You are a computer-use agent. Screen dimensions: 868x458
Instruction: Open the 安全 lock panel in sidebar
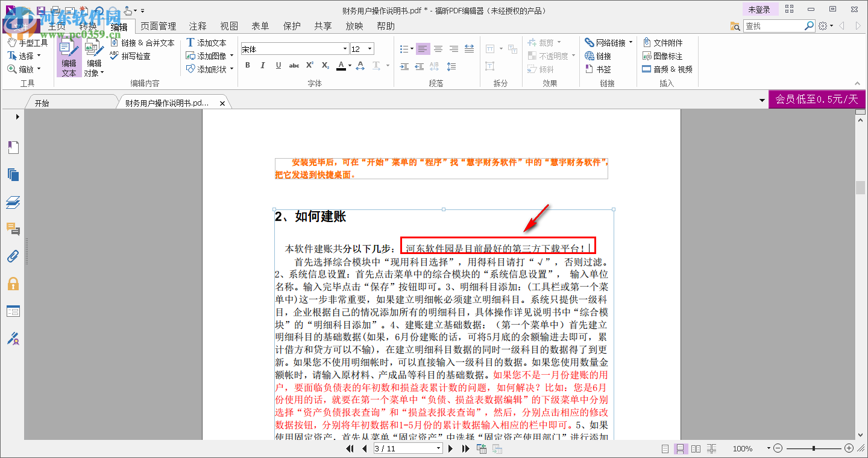tap(13, 284)
